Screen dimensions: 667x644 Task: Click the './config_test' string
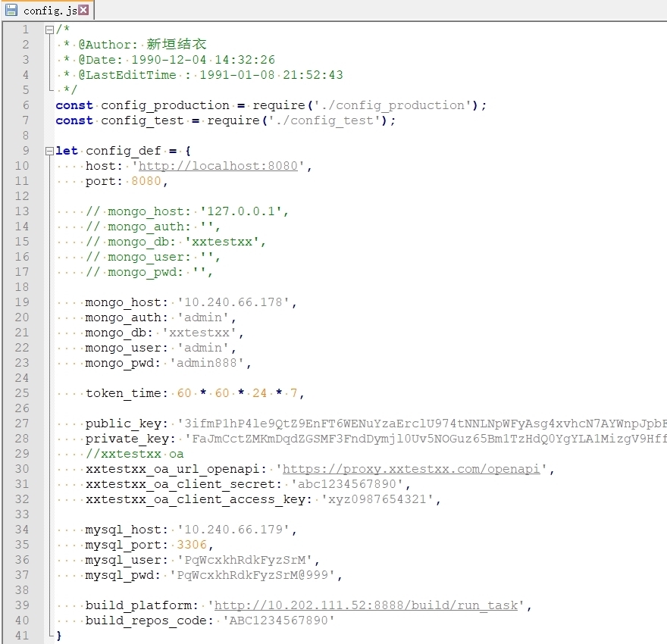coord(324,120)
